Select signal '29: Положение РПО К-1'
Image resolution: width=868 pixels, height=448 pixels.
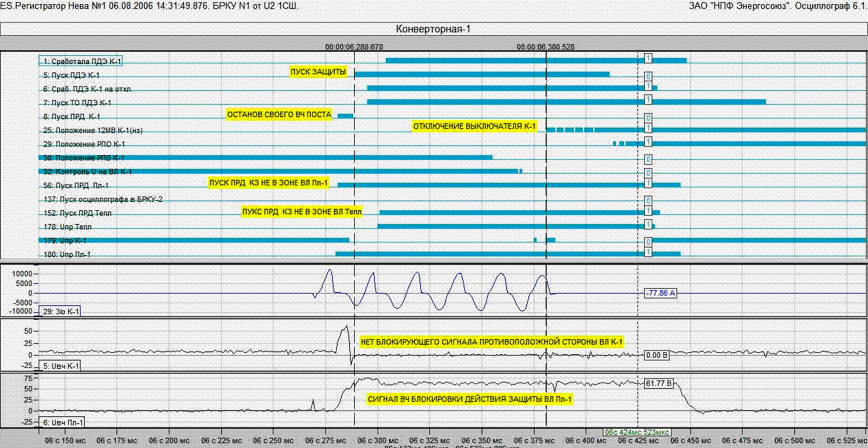coord(83,144)
